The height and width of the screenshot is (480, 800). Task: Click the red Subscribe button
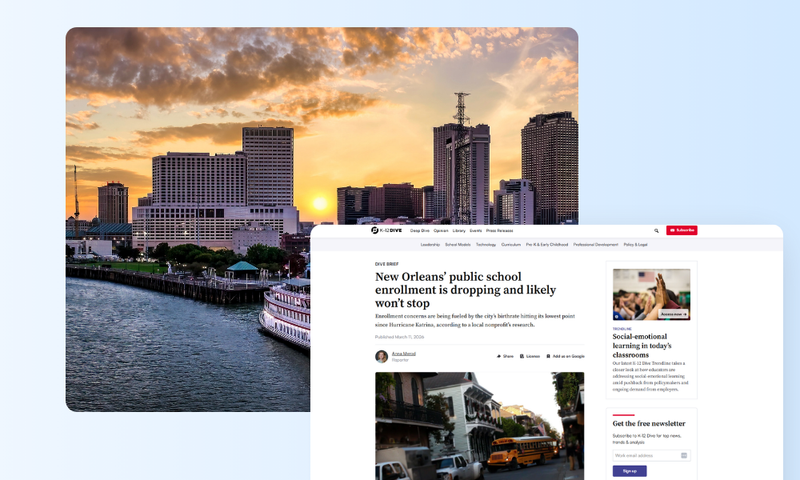click(x=682, y=231)
